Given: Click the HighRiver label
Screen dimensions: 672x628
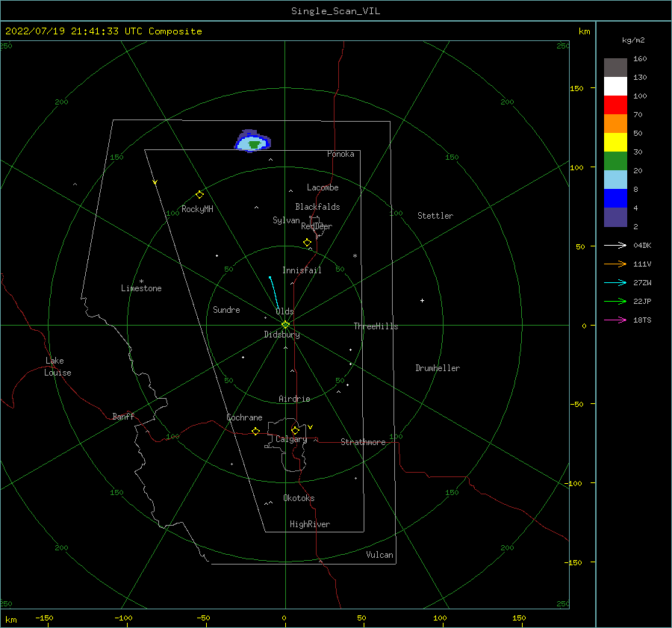Looking at the screenshot, I should (x=309, y=524).
